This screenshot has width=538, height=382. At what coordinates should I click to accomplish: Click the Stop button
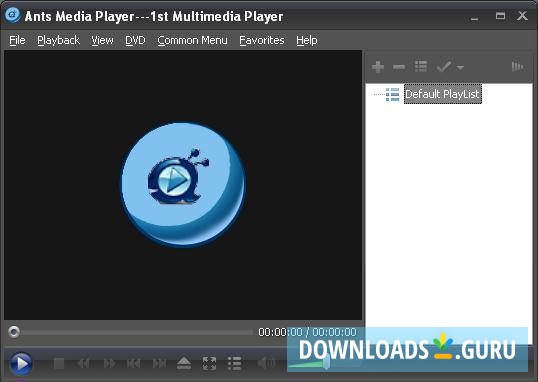(x=59, y=363)
